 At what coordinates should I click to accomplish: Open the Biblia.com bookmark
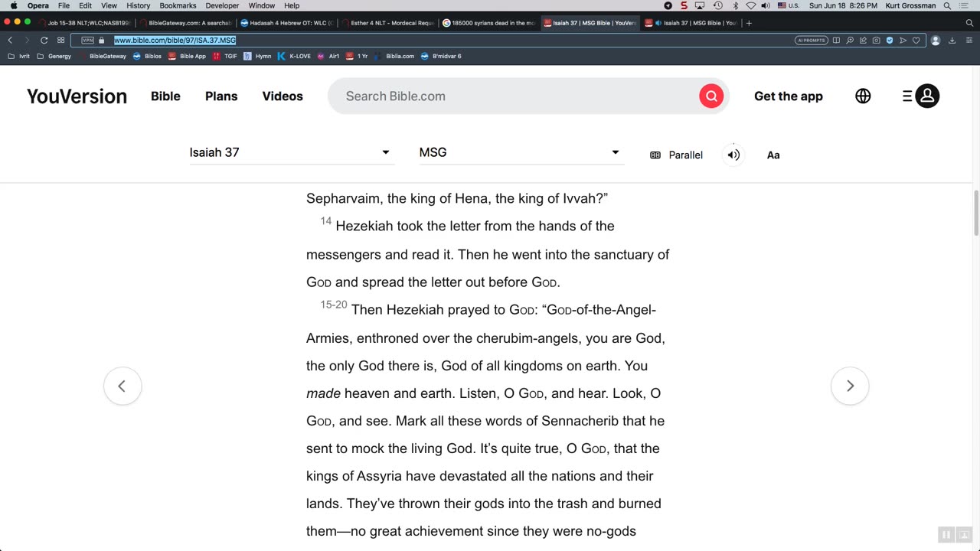click(x=394, y=56)
